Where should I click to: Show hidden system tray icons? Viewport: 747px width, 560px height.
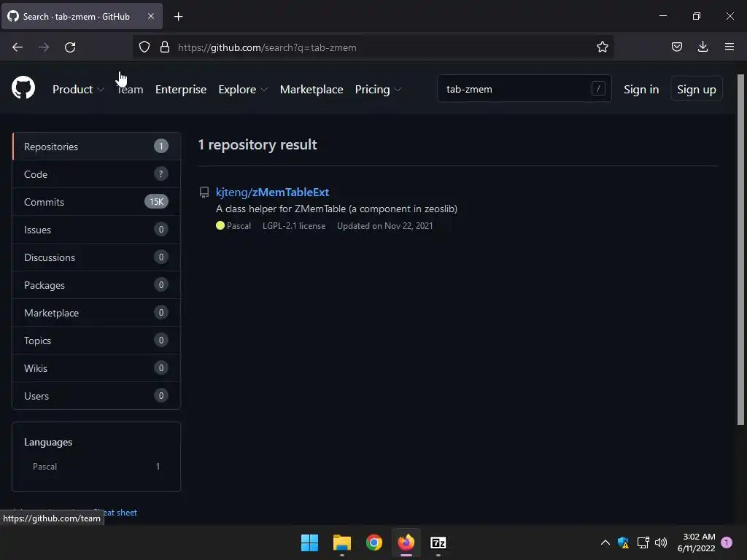[x=605, y=542]
